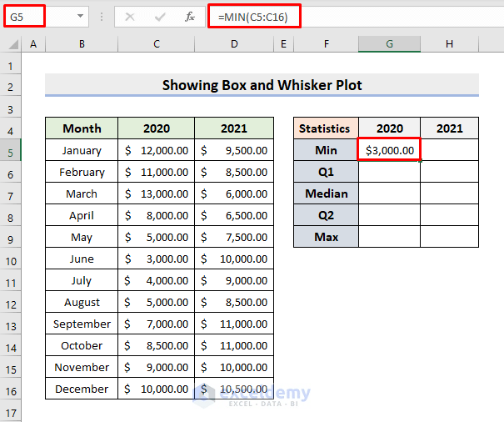
Task: Select column D header
Action: [234, 44]
